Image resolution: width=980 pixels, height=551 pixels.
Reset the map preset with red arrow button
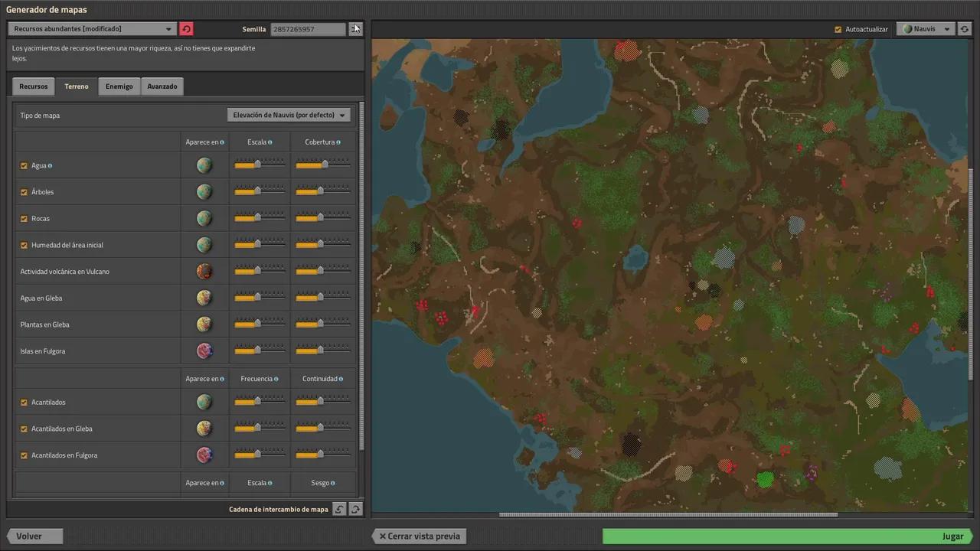186,29
